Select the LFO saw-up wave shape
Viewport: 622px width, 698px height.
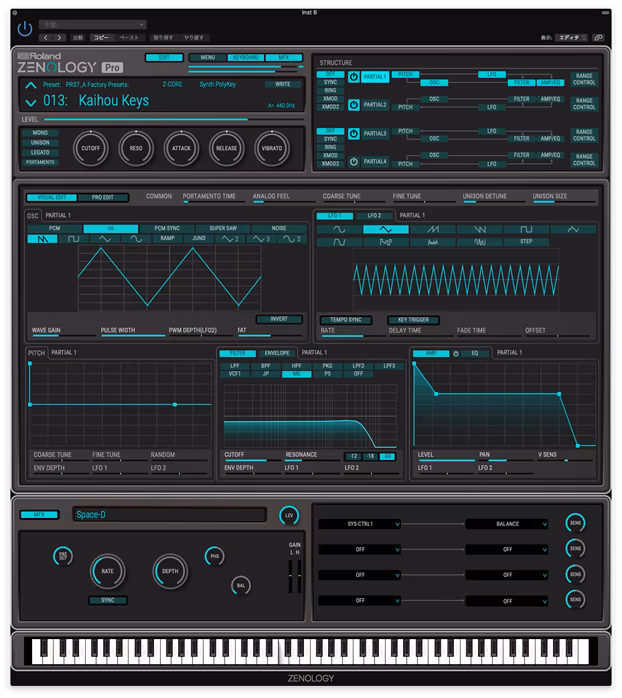click(x=433, y=229)
